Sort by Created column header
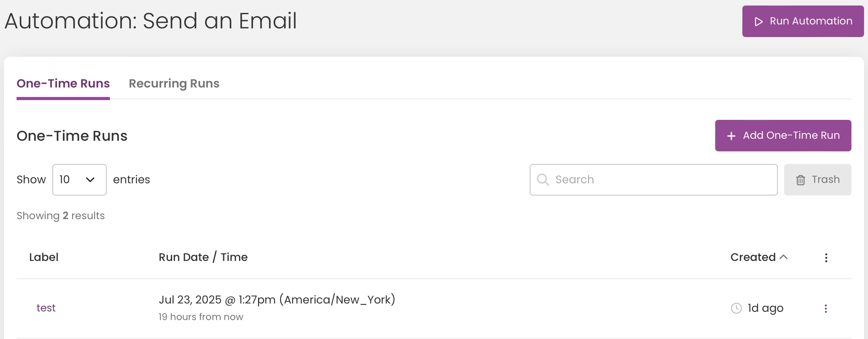Viewport: 868px width, 339px height. [753, 257]
